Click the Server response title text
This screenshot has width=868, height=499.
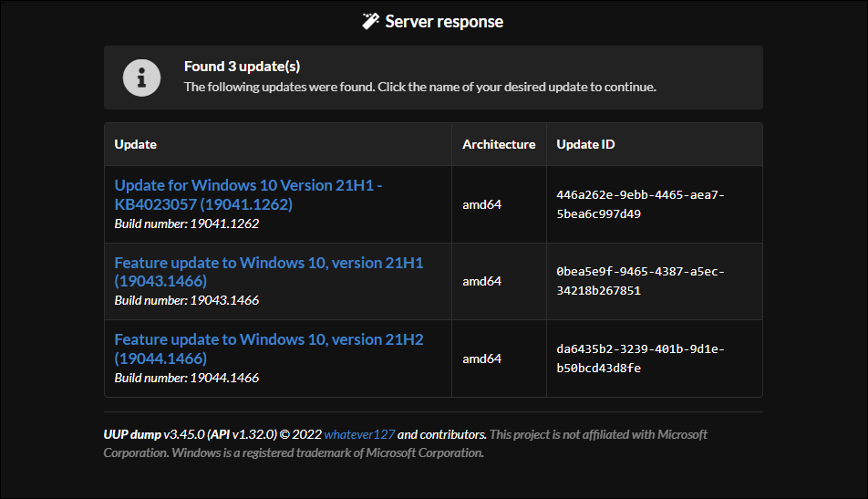[x=444, y=22]
